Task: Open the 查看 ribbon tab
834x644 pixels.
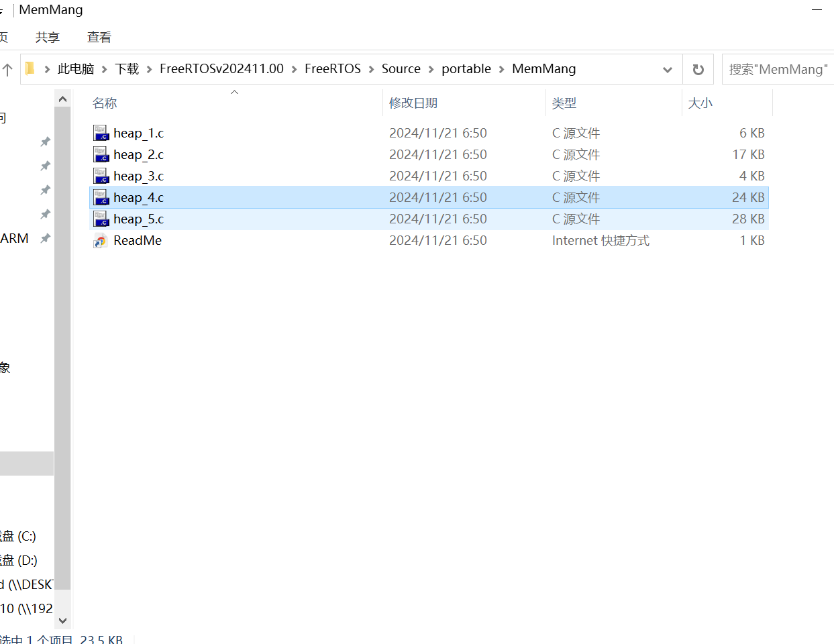Action: click(x=99, y=38)
